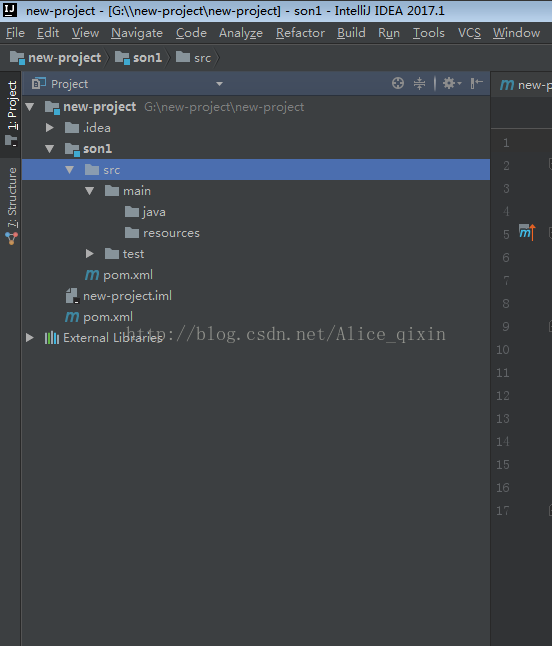The width and height of the screenshot is (552, 646).
Task: Click the resources folder icon
Action: (132, 233)
